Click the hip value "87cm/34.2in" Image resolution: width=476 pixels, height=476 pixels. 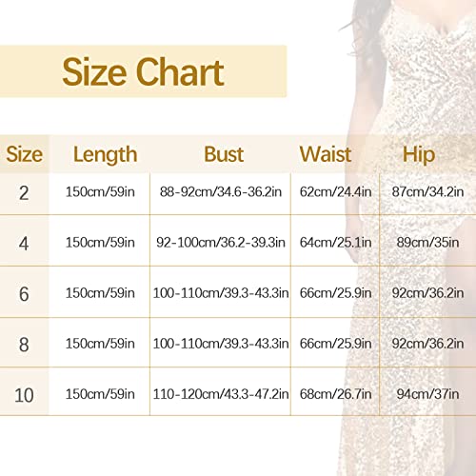pyautogui.click(x=427, y=191)
